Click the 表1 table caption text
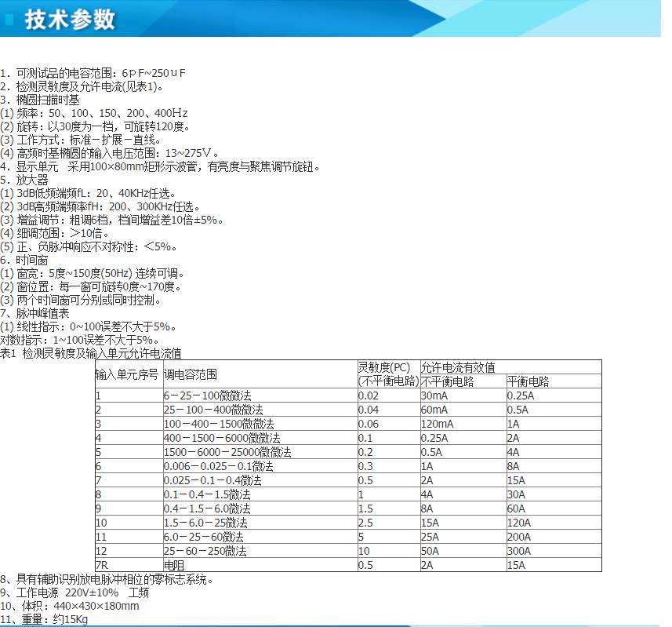 [91, 354]
